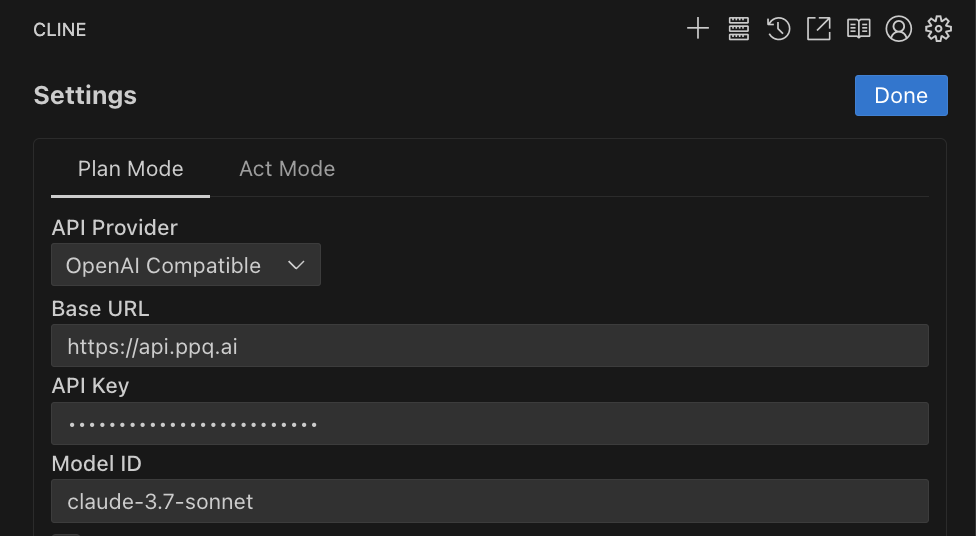Switch to the Act Mode tab
The height and width of the screenshot is (536, 976).
[x=287, y=169]
